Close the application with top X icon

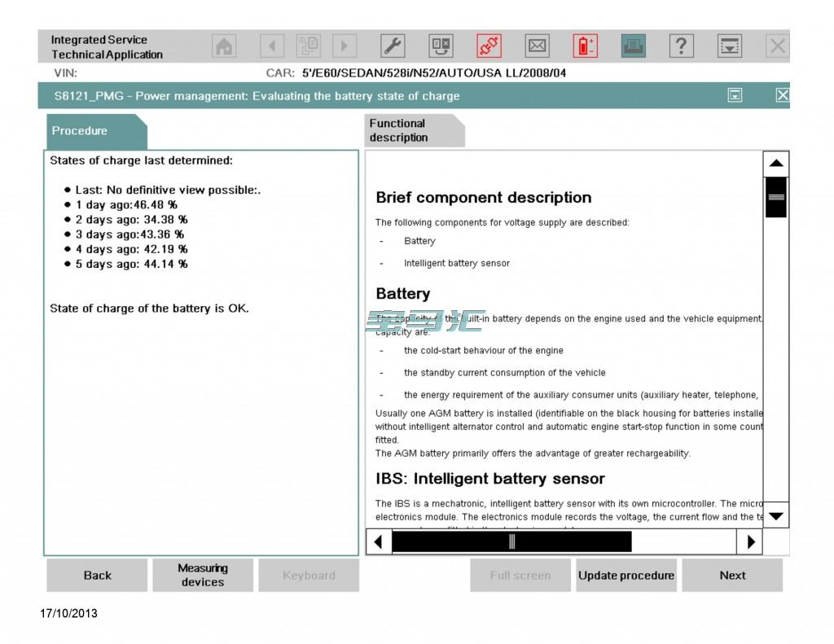tap(777, 46)
